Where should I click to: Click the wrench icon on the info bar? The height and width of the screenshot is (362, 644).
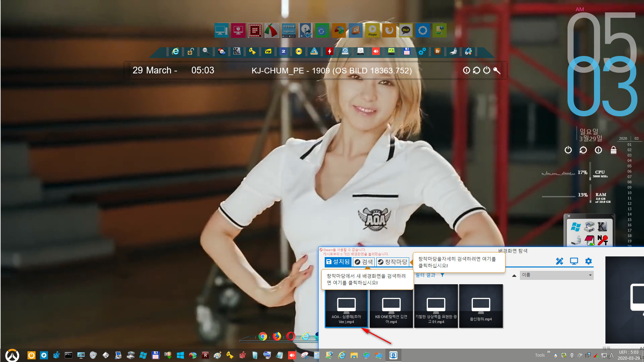[x=497, y=70]
